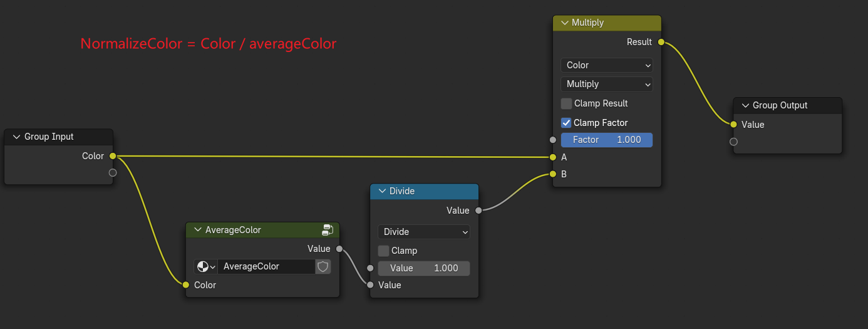The height and width of the screenshot is (329, 868).
Task: Enable the Clamp Result checkbox
Action: coord(567,103)
